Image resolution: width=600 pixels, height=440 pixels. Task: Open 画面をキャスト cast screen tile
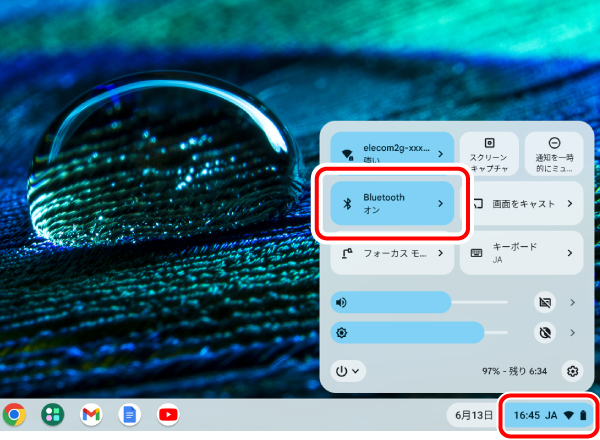[522, 203]
